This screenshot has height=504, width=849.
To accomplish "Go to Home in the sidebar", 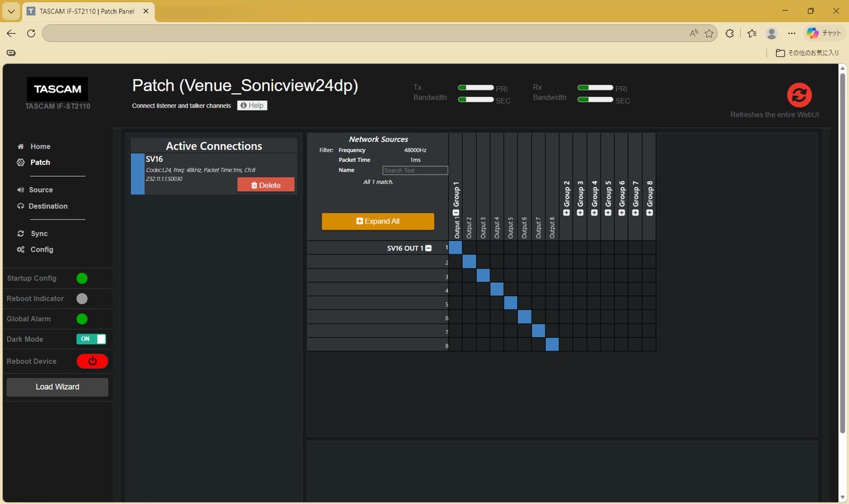I will 34,146.
